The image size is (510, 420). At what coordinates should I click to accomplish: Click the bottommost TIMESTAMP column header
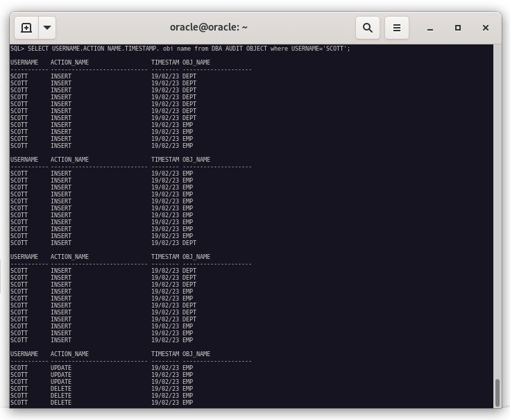click(x=165, y=354)
